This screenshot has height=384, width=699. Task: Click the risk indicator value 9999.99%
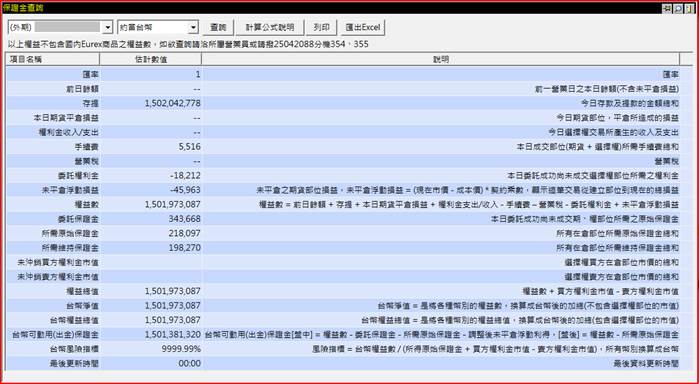click(181, 349)
